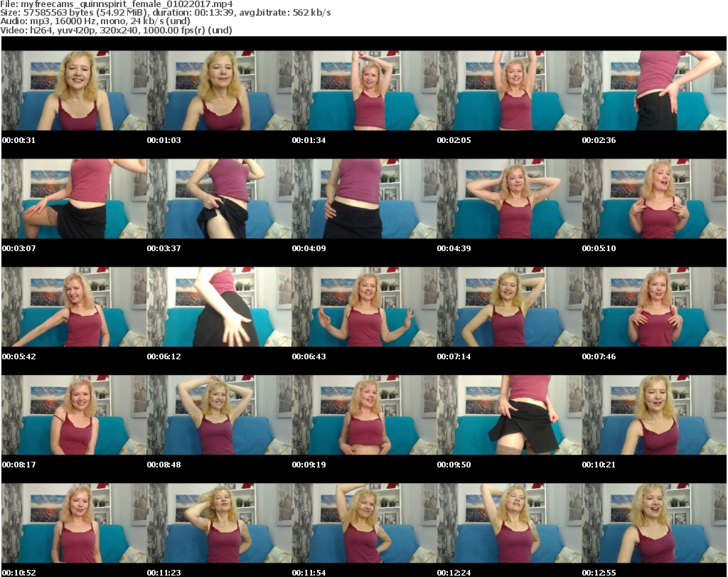Click the thumbnail frame at 00:02:36
The image size is (728, 577).
click(654, 90)
